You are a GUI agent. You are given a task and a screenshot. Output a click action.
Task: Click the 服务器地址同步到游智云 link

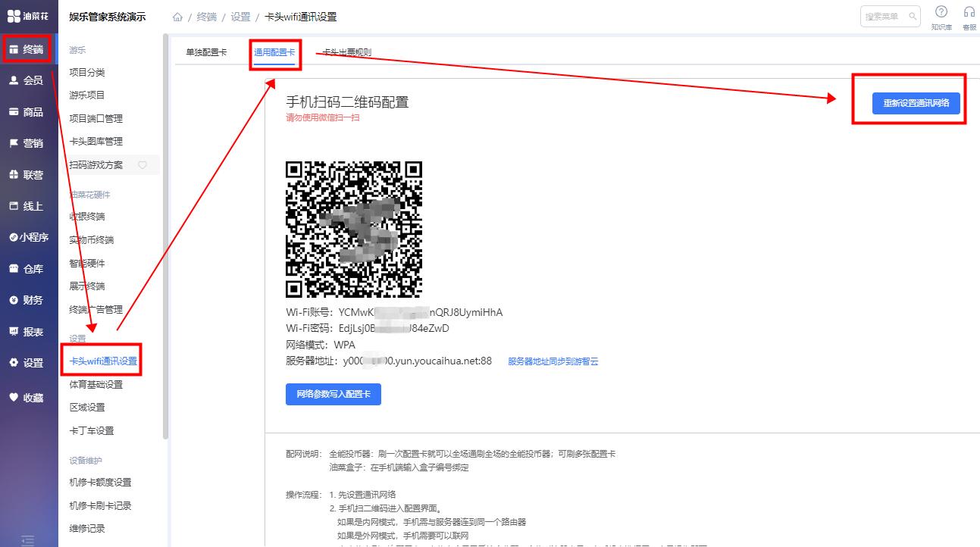(553, 361)
